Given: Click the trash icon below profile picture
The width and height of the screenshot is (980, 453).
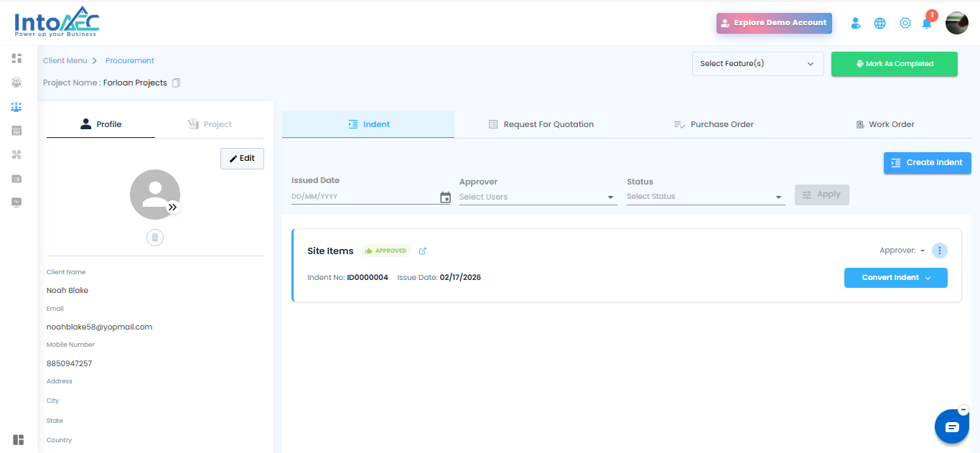Looking at the screenshot, I should (155, 237).
